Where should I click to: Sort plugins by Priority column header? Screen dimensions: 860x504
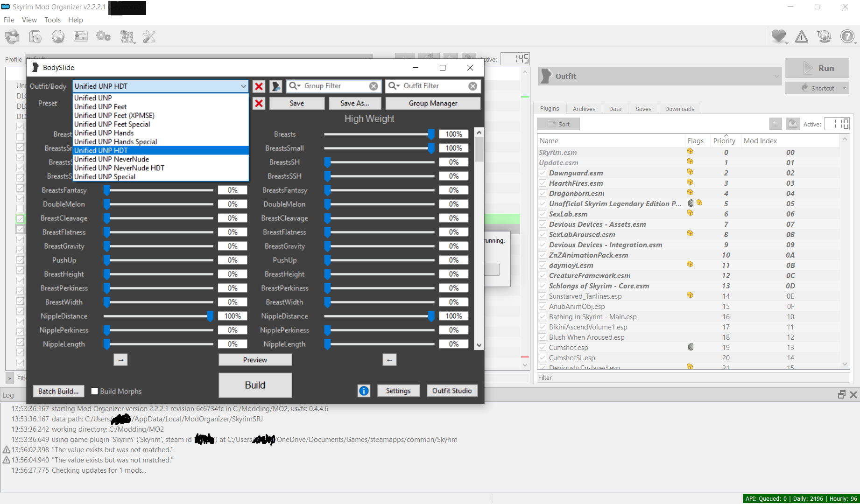(724, 140)
